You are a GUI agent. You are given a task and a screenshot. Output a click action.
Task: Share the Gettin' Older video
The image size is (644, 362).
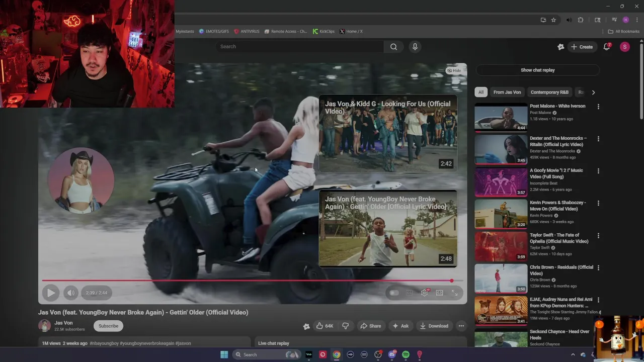(370, 326)
